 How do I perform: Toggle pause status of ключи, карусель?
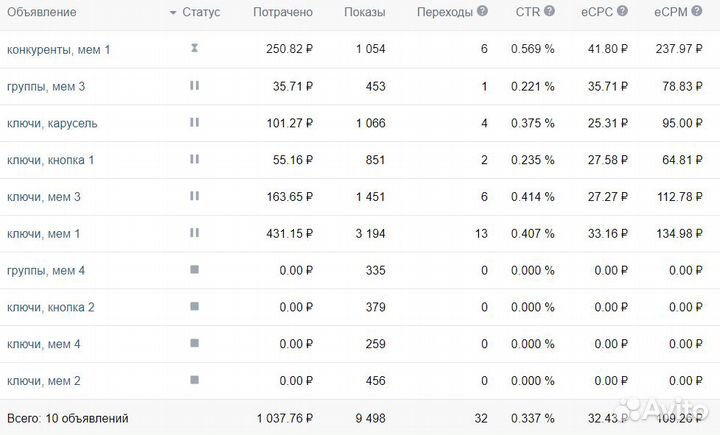[x=194, y=122]
